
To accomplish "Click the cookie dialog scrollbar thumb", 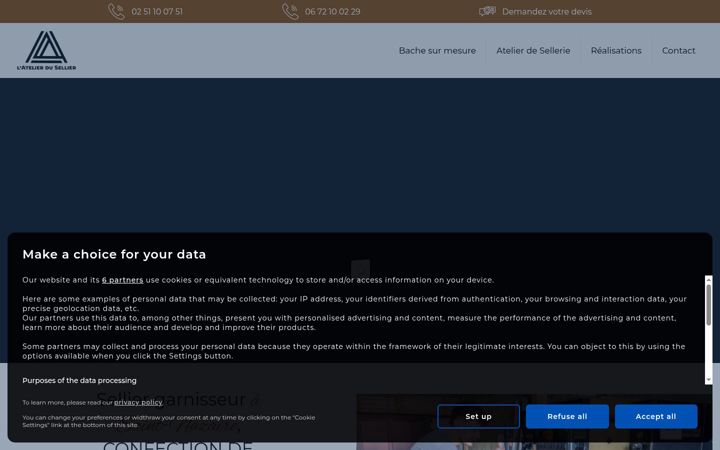I will coord(709,305).
